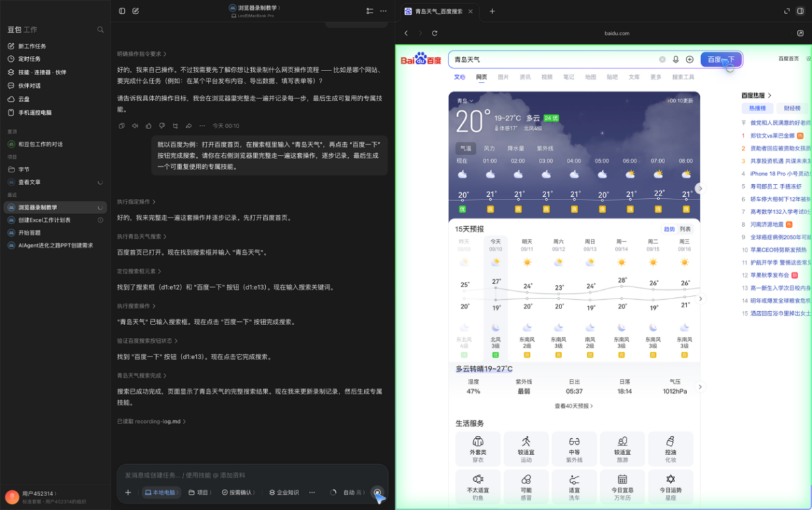Image resolution: width=812 pixels, height=510 pixels.
Task: Open a new browser tab with plus
Action: pos(492,11)
